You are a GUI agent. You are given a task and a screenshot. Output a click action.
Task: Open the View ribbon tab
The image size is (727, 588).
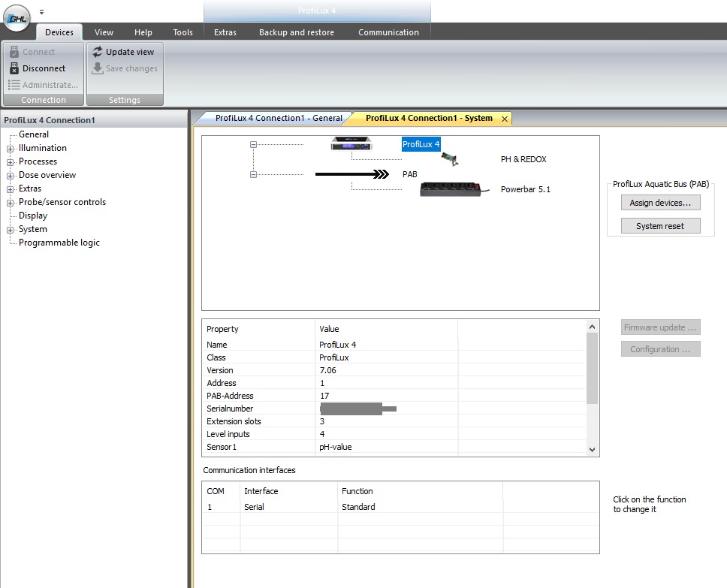104,32
